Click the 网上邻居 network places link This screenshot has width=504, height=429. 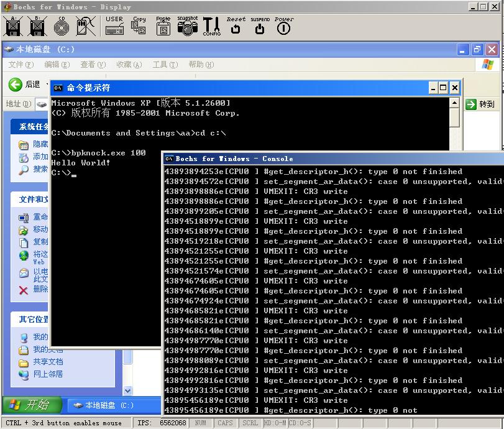coord(48,374)
